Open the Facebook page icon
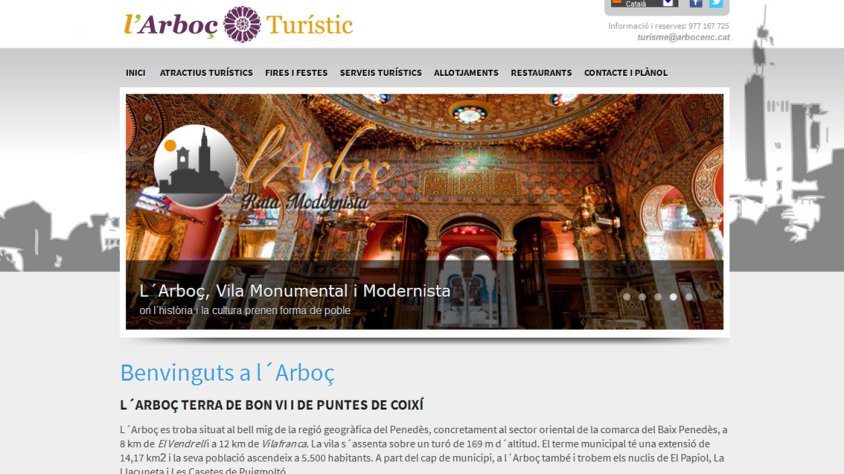 pos(696,3)
